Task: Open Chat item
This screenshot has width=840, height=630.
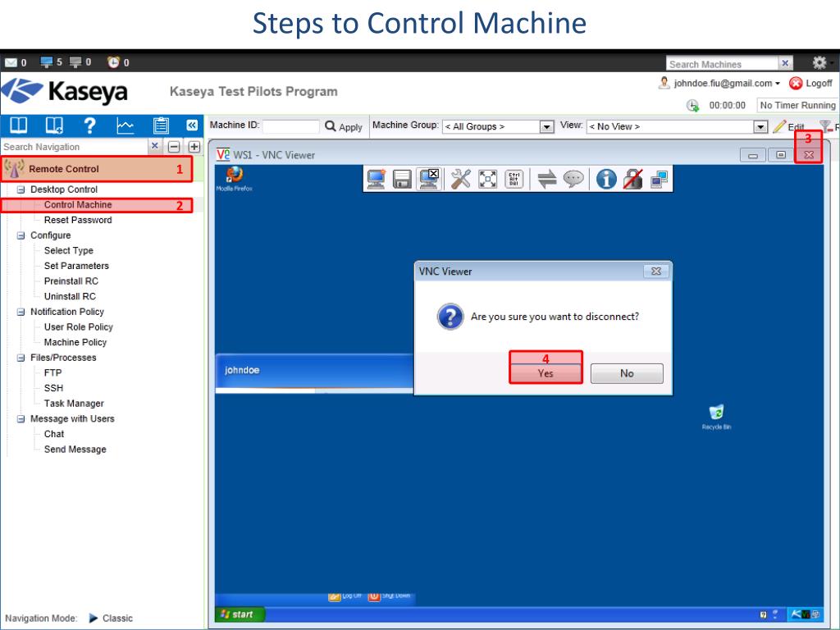Action: click(54, 434)
